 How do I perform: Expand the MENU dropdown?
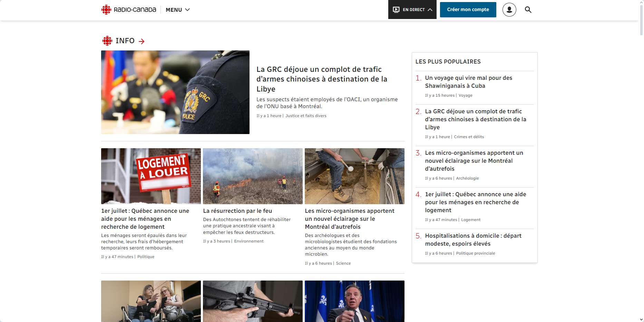tap(178, 10)
